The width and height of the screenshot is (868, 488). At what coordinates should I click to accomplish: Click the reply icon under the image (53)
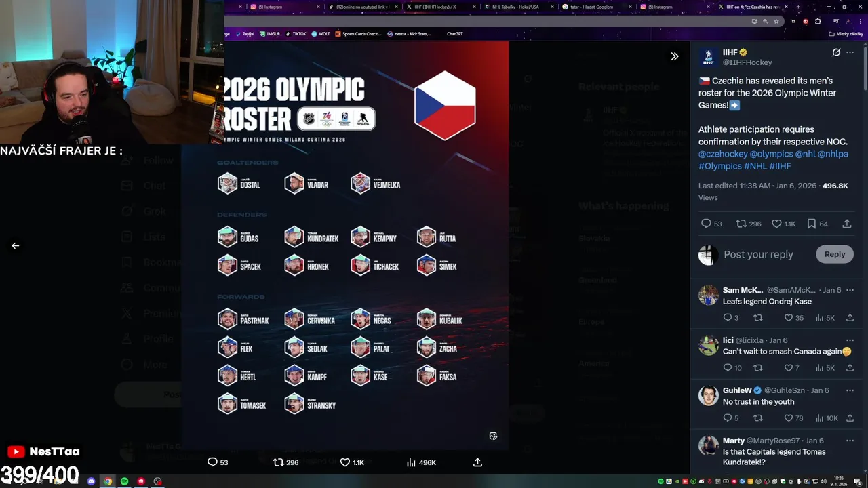pyautogui.click(x=212, y=462)
